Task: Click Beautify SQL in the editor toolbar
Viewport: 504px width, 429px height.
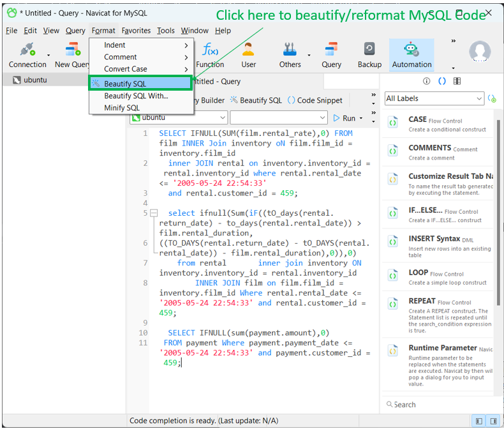Action: point(256,100)
